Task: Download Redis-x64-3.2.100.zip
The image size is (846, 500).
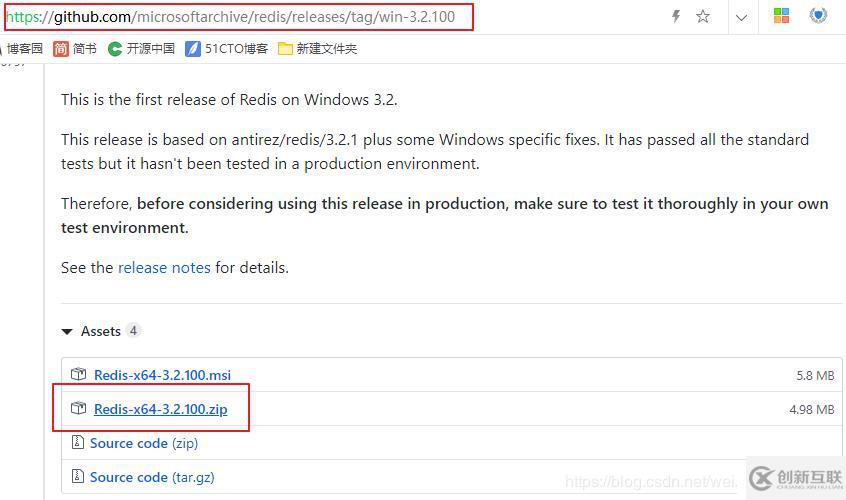Action: tap(161, 409)
